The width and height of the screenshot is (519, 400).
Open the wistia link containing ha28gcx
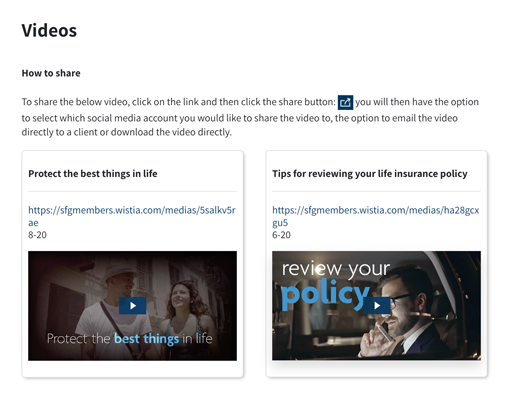pos(376,210)
